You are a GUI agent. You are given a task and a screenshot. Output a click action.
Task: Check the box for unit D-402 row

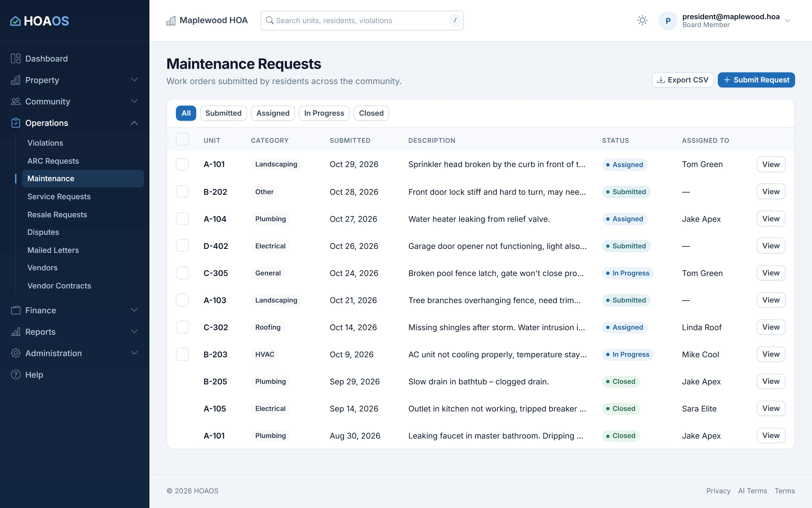pos(182,246)
